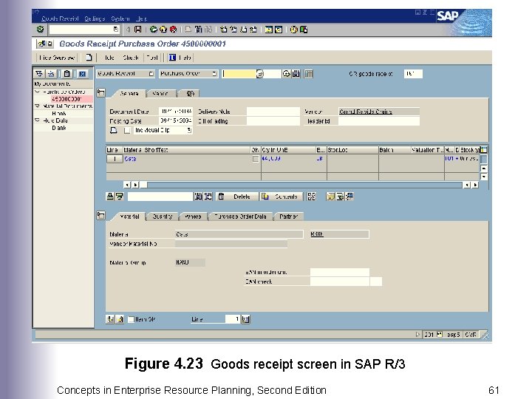Image resolution: width=532 pixels, height=399 pixels.
Task: Switch to the Where tab
Action: 193,216
